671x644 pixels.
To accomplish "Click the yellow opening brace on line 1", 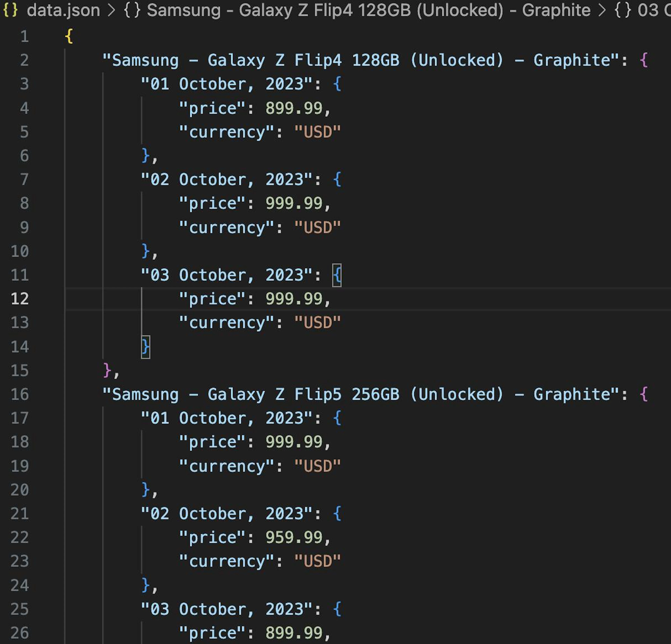I will click(69, 36).
